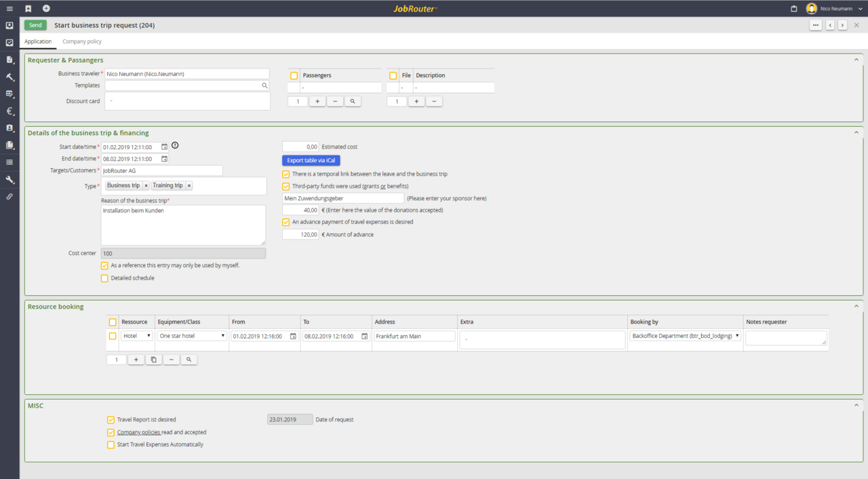Image resolution: width=868 pixels, height=479 pixels.
Task: Enable Start Travel Expenses Automatically
Action: pos(111,445)
